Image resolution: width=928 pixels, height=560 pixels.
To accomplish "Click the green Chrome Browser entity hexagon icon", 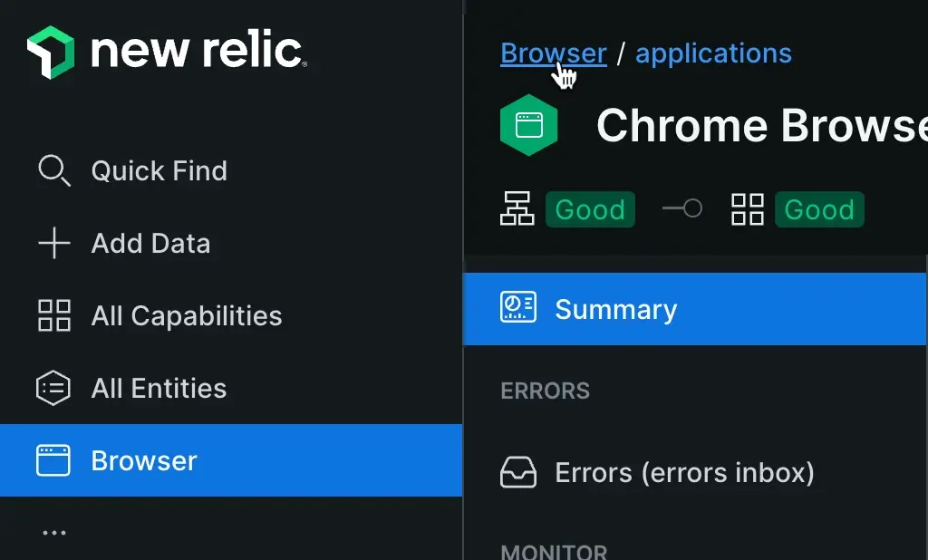I will tap(529, 125).
